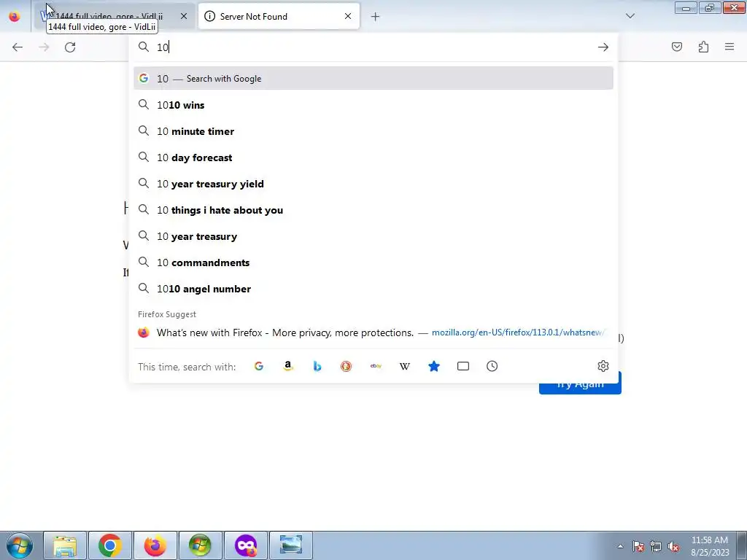Viewport: 747px width, 560px height.
Task: Search open tabs using the tab icon
Action: (x=463, y=366)
